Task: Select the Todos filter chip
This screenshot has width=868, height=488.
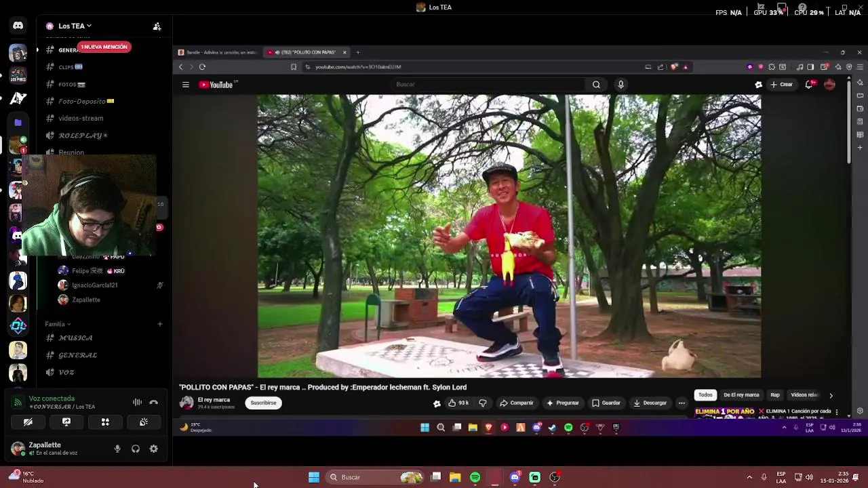Action: pyautogui.click(x=705, y=395)
